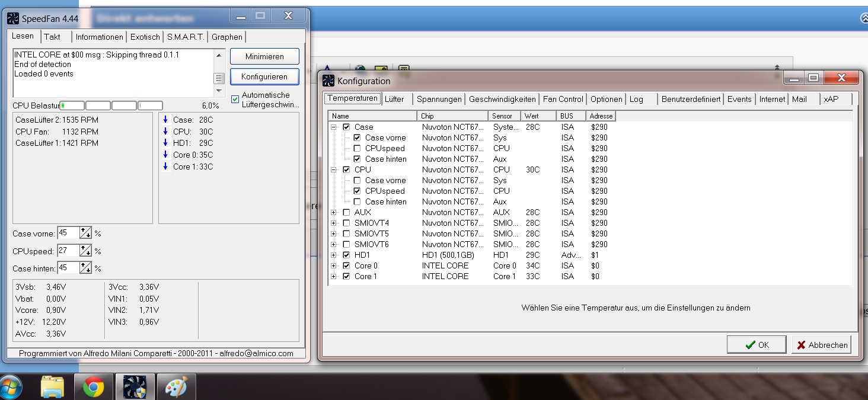868x400 pixels.
Task: Enable the AUX temperature checkbox
Action: tap(346, 212)
